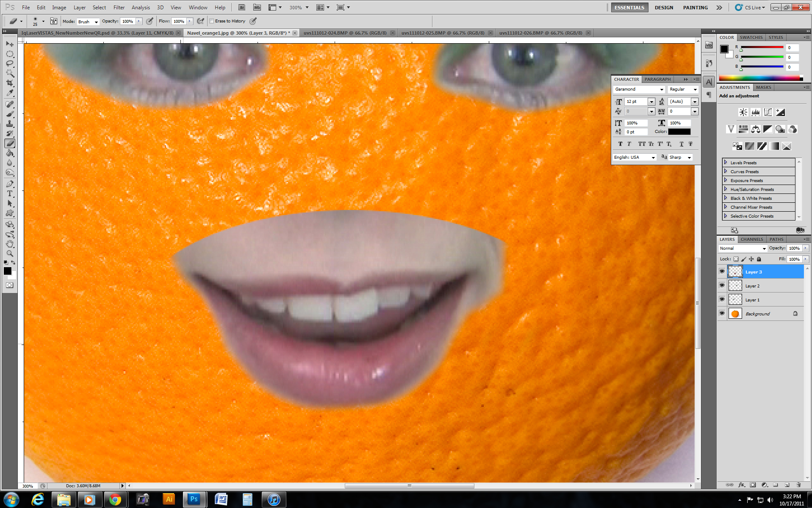This screenshot has width=812, height=508.
Task: Select the Type tool
Action: [x=9, y=193]
